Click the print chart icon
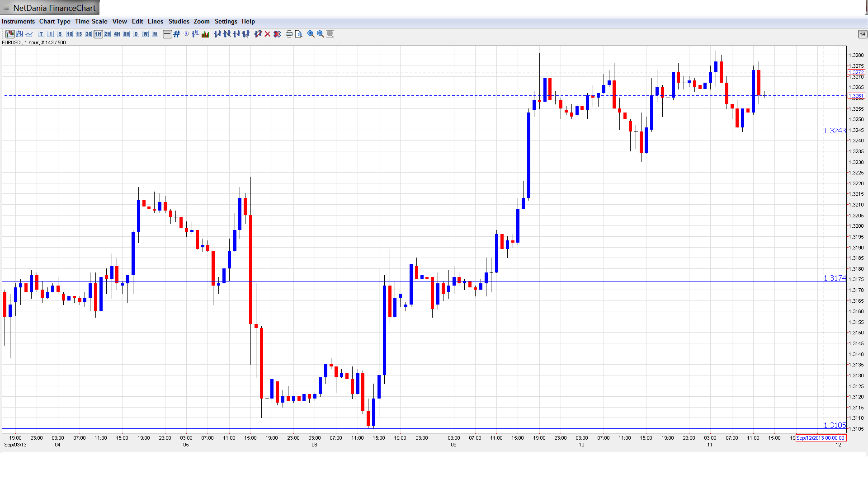 [x=289, y=34]
